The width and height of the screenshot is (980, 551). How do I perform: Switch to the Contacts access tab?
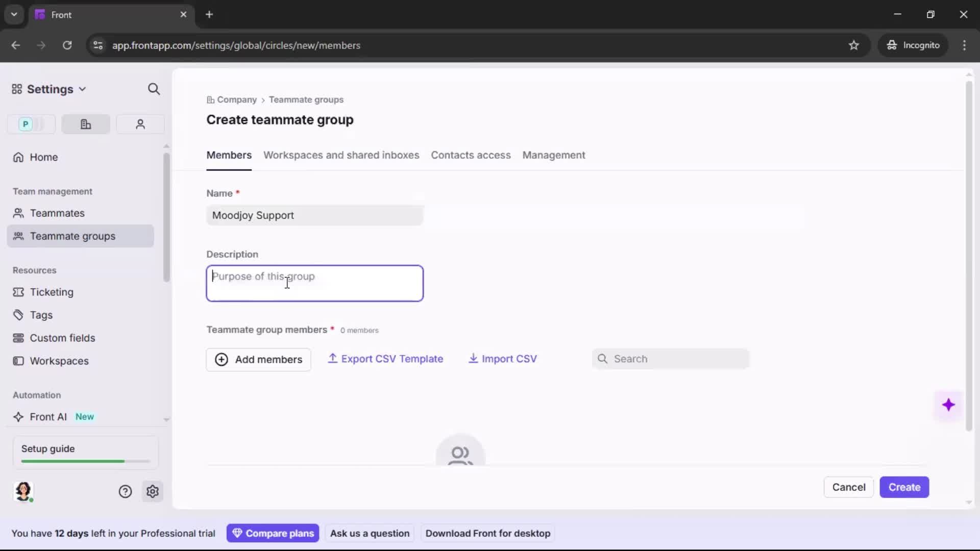pos(471,156)
